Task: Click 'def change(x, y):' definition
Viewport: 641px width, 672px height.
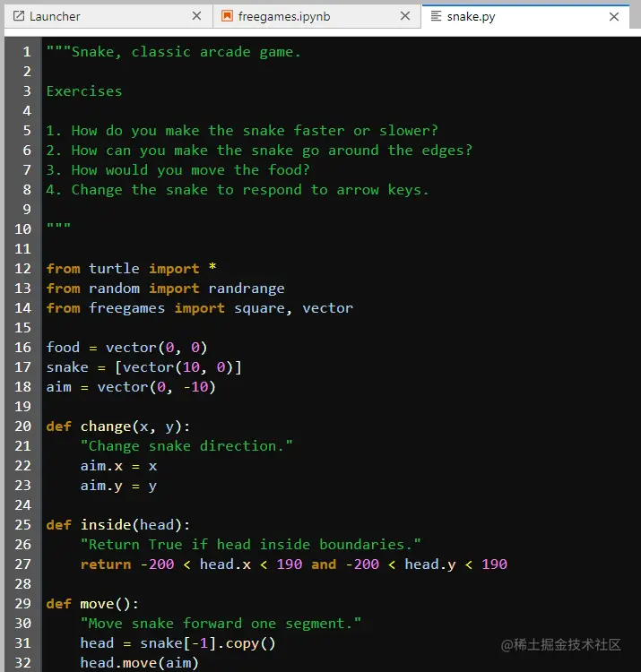Action: pyautogui.click(x=118, y=426)
